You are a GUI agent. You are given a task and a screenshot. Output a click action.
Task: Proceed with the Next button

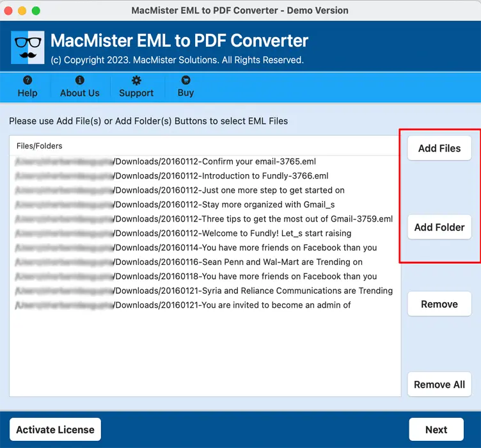[x=436, y=430]
